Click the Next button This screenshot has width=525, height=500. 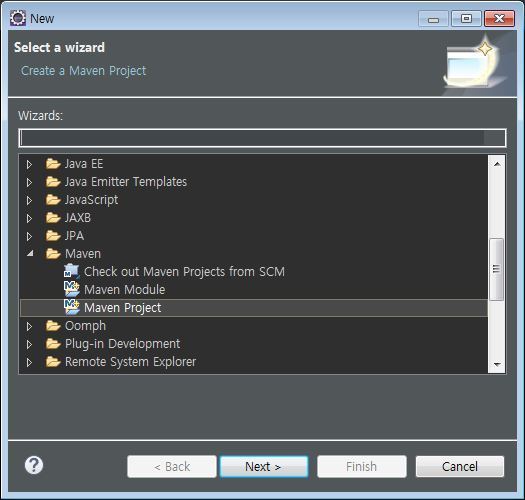click(264, 466)
